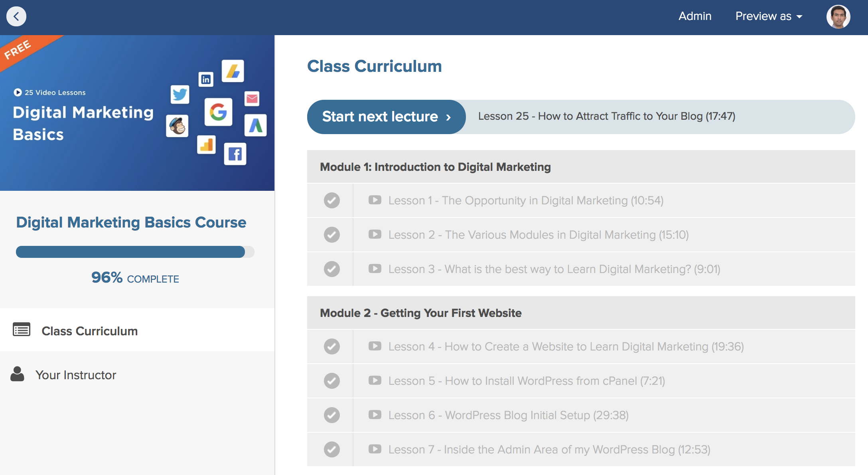
Task: Open the Preview as dropdown
Action: (769, 16)
